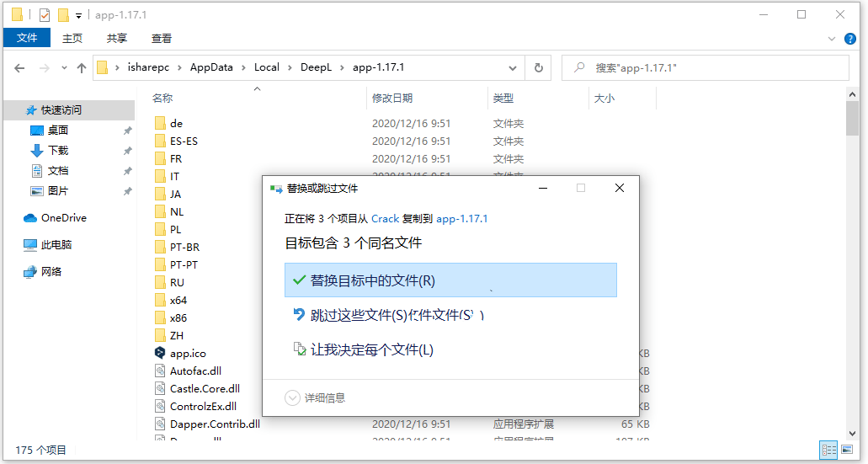Screen dimensions: 868x464
Task: Click the pin icon beside 下载
Action: pos(127,151)
